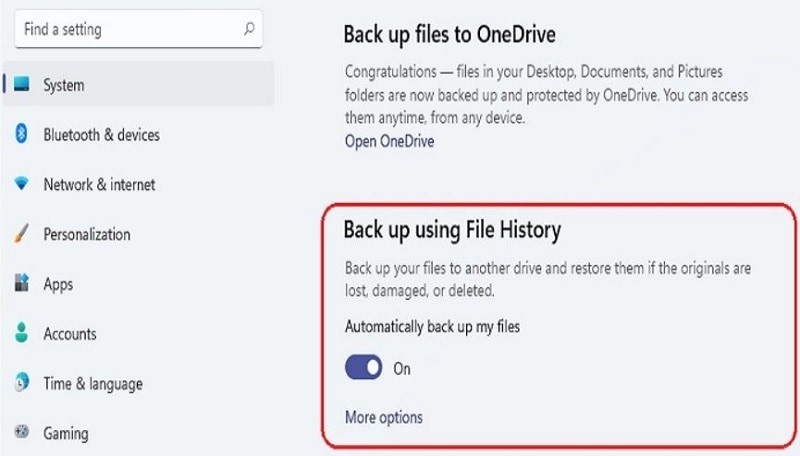Select Time & language settings

93,384
